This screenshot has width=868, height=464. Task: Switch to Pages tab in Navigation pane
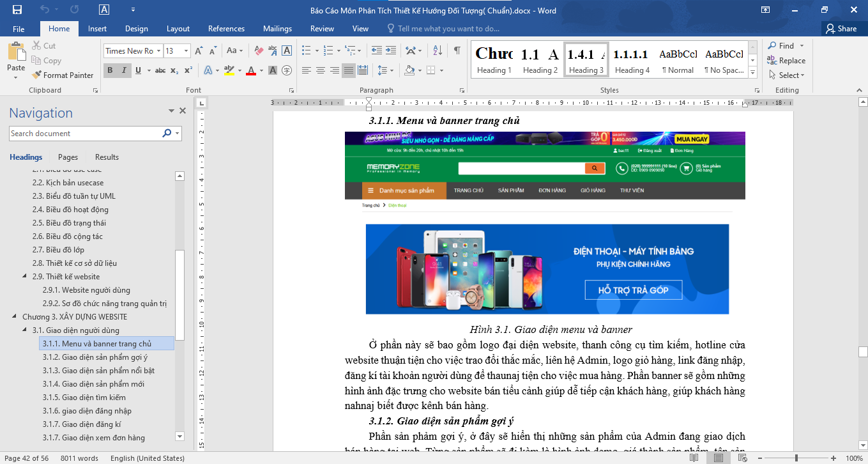coord(68,157)
